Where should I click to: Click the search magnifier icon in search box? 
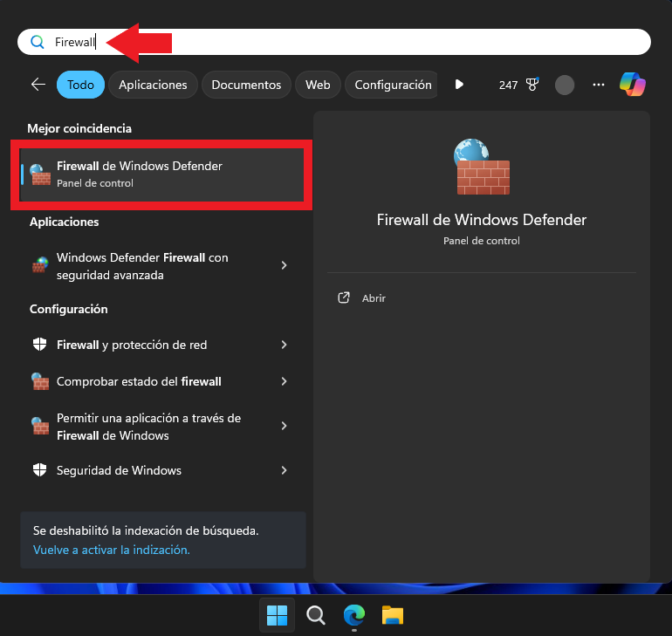click(38, 42)
